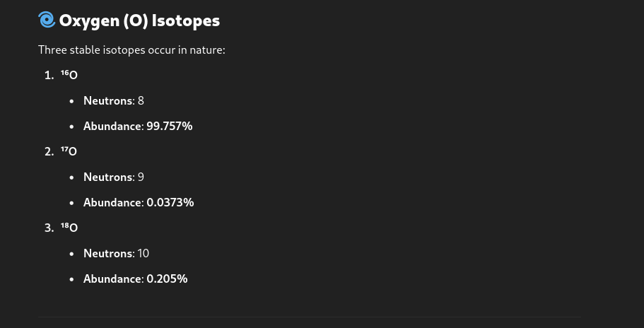644x328 pixels.
Task: Click the blue swirl icon beside the heading
Action: (47, 20)
